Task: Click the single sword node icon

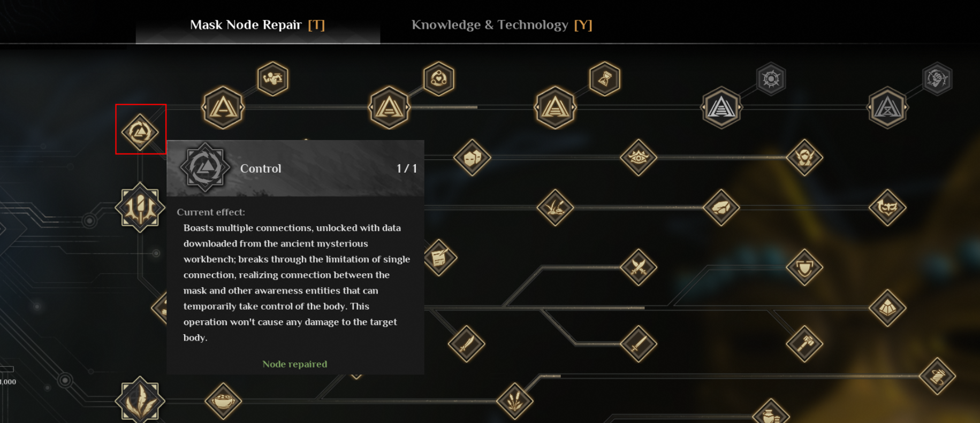Action: 639,344
